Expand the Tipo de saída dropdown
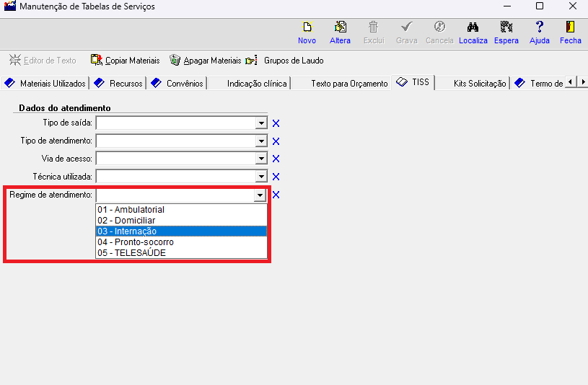588x385 pixels. [261, 124]
